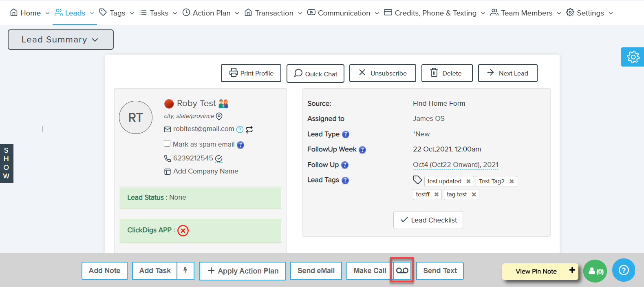Image resolution: width=644 pixels, height=287 pixels.
Task: Remove the Test Tag2 tag
Action: point(512,181)
